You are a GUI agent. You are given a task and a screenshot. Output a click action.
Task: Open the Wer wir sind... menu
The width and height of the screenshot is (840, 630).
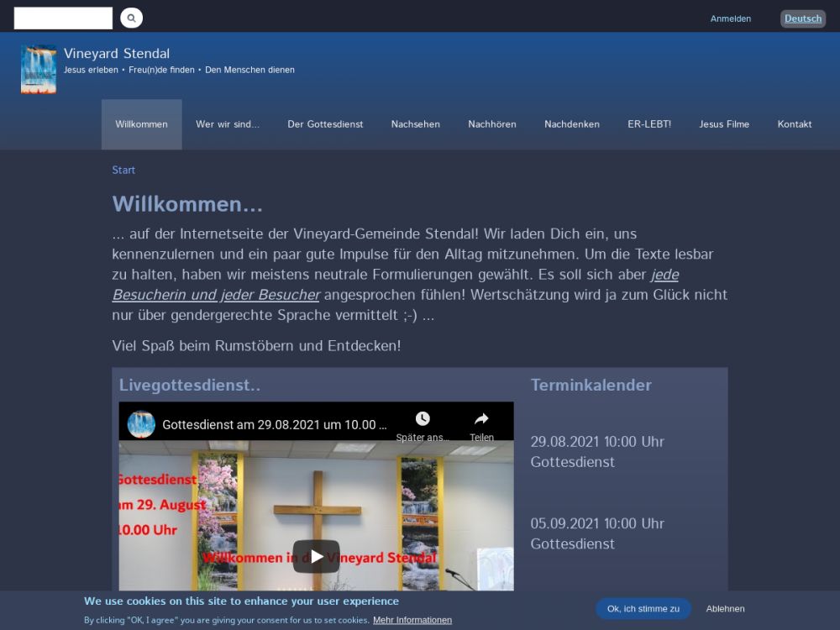tap(228, 124)
